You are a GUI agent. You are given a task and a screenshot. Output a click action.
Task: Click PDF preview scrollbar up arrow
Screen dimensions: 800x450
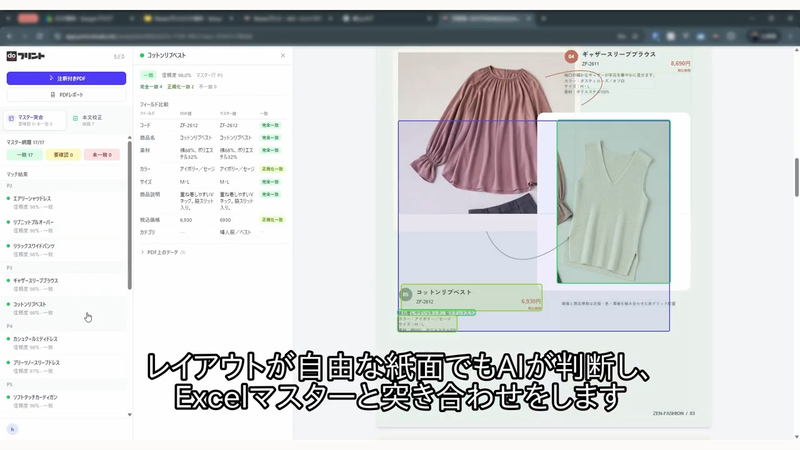click(x=796, y=50)
